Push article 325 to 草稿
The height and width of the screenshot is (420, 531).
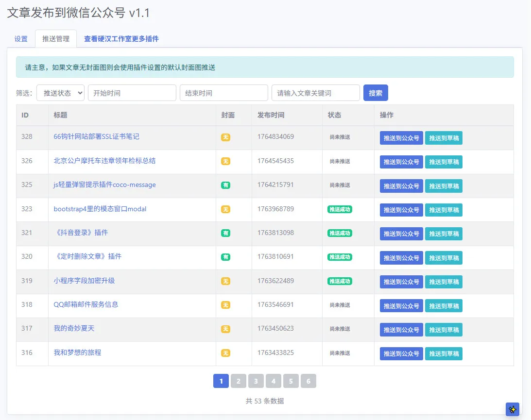(x=444, y=186)
